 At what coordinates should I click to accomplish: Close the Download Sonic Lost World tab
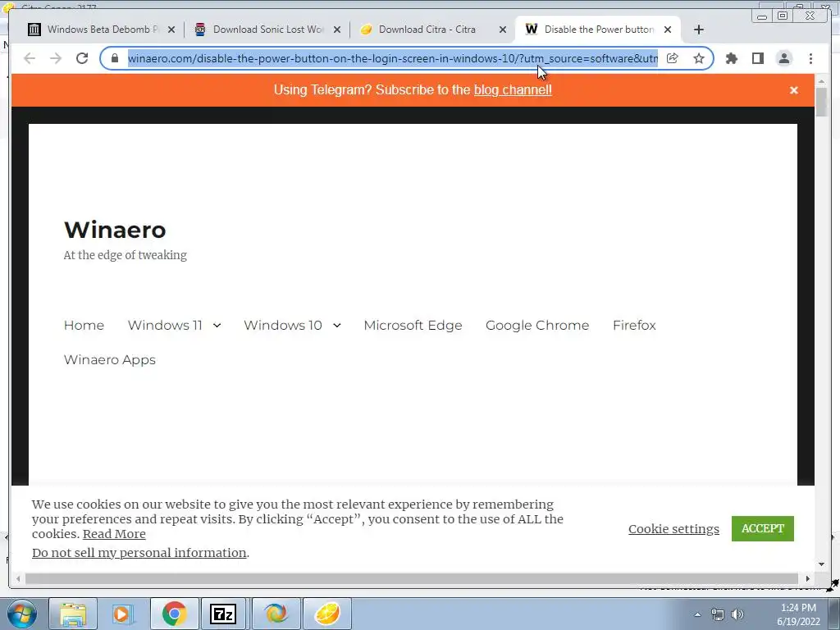coord(337,30)
